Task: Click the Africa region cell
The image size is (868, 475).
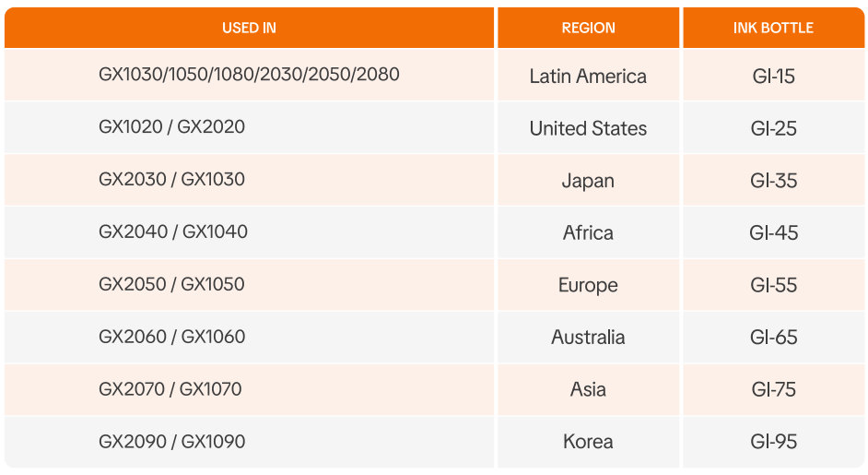Action: tap(588, 233)
